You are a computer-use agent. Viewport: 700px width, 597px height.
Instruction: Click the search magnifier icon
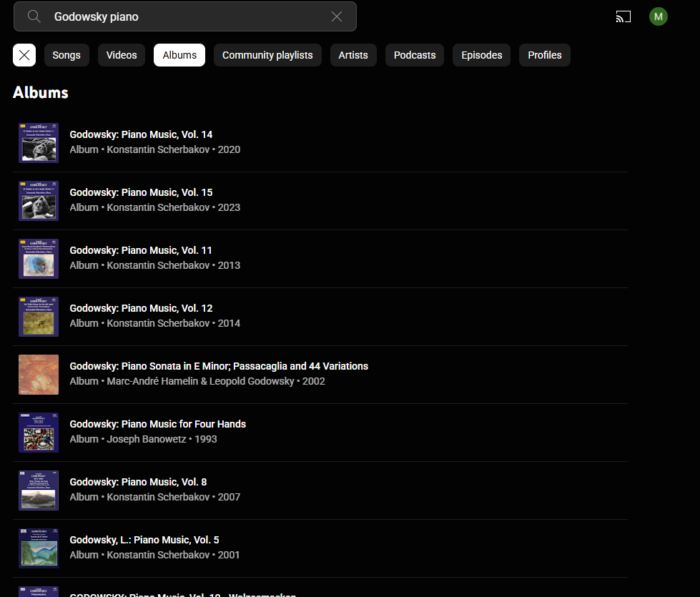[x=34, y=16]
